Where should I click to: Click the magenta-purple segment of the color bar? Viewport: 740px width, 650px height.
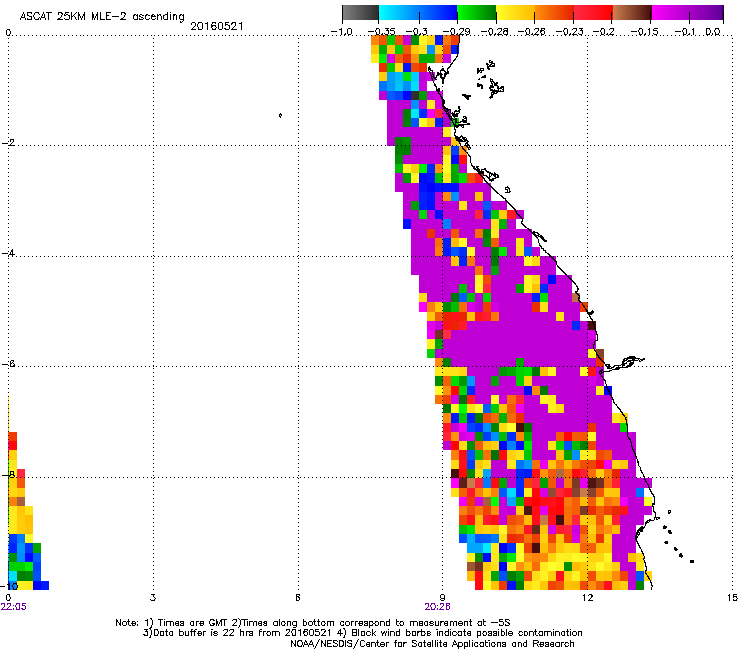[x=687, y=13]
